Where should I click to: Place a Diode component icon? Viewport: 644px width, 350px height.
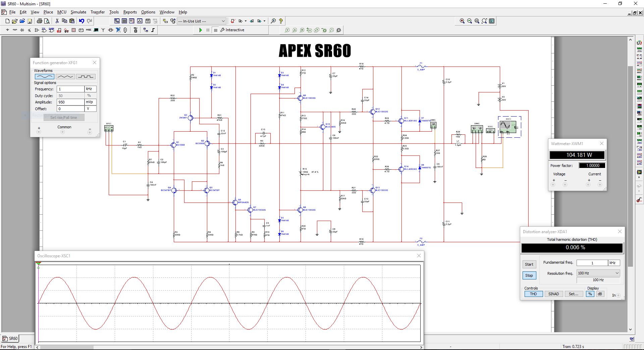pyautogui.click(x=22, y=30)
